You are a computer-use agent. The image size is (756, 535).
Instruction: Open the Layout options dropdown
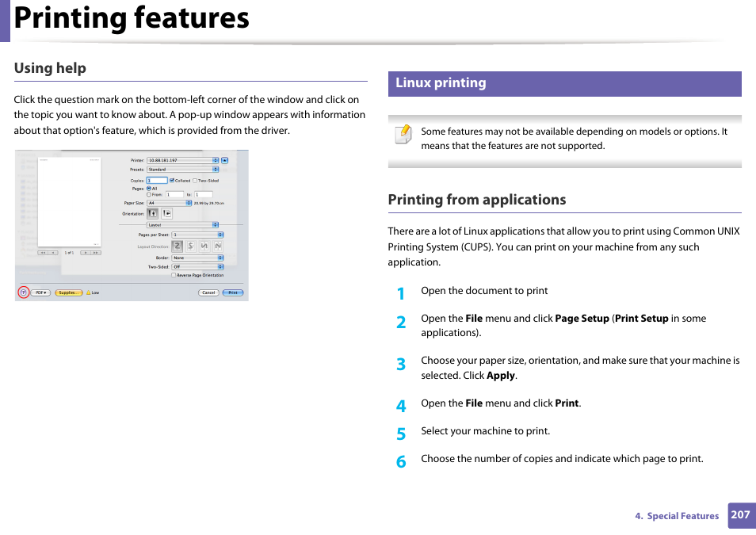point(182,225)
